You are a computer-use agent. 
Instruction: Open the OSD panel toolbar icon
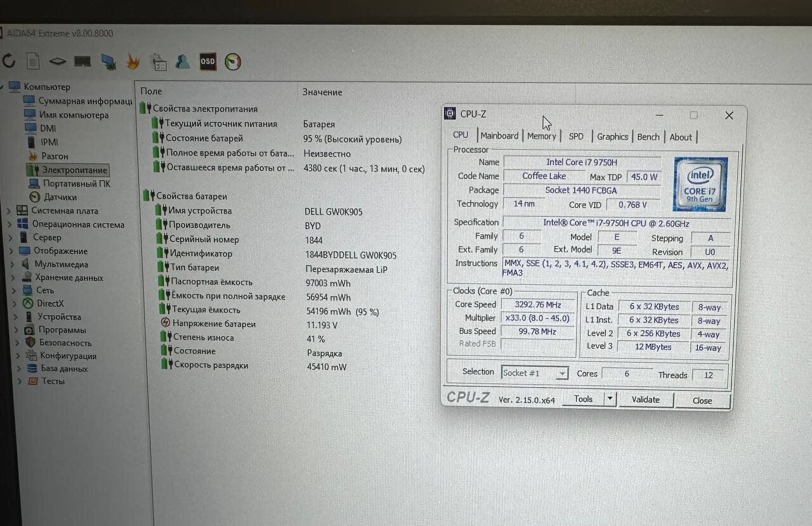(207, 62)
